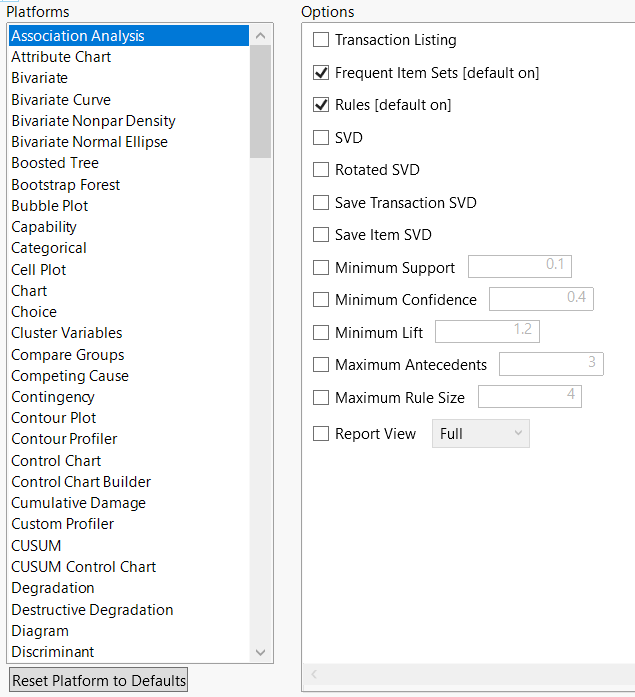This screenshot has width=635, height=697.
Task: Uncheck Frequent Item Sets option
Action: click(x=321, y=73)
